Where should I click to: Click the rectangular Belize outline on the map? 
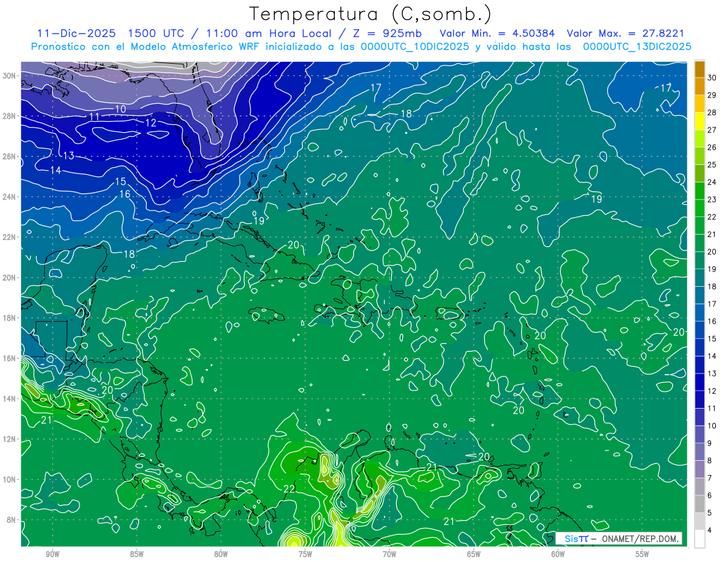click(51, 340)
